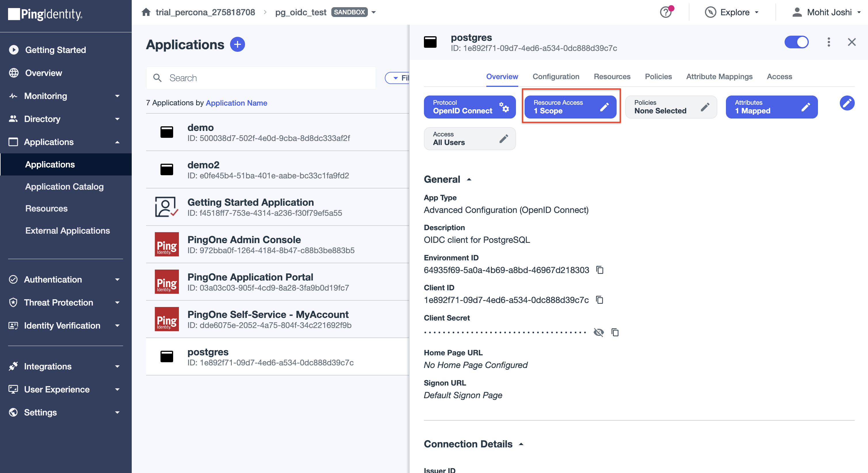
Task: Collapse the General section
Action: (469, 179)
